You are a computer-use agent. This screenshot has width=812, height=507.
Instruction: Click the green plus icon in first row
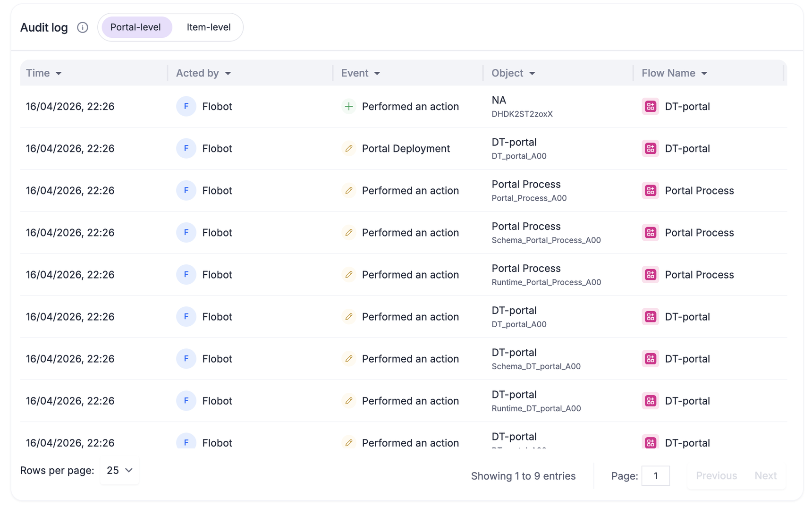348,107
